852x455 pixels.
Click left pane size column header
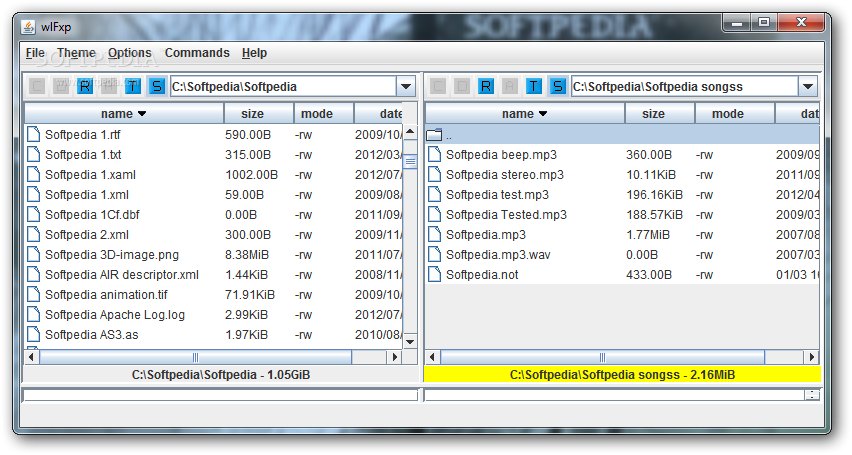pyautogui.click(x=259, y=114)
